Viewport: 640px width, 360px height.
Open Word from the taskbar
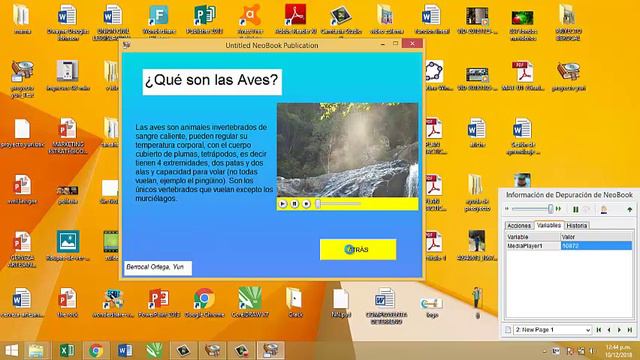tap(125, 351)
